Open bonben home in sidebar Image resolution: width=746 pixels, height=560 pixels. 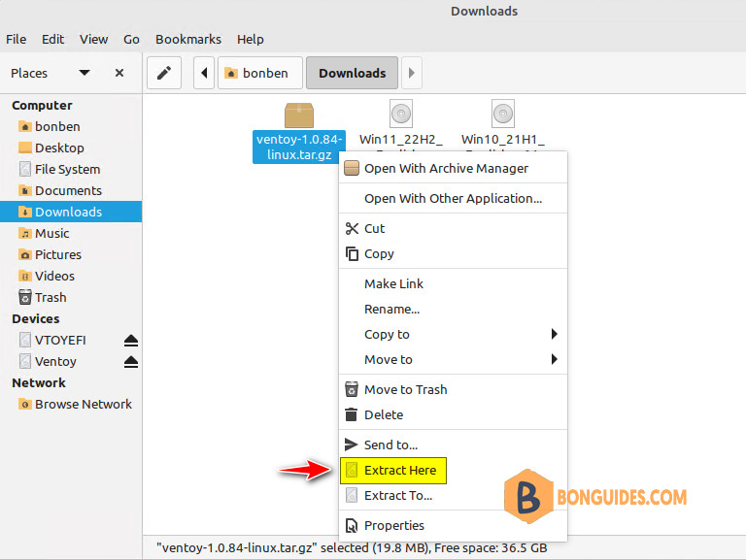71,126
